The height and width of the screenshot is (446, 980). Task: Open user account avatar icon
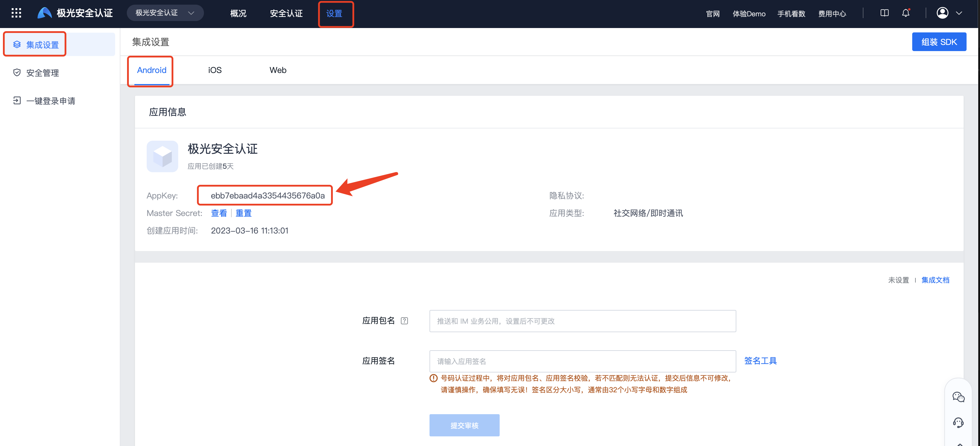pos(942,13)
